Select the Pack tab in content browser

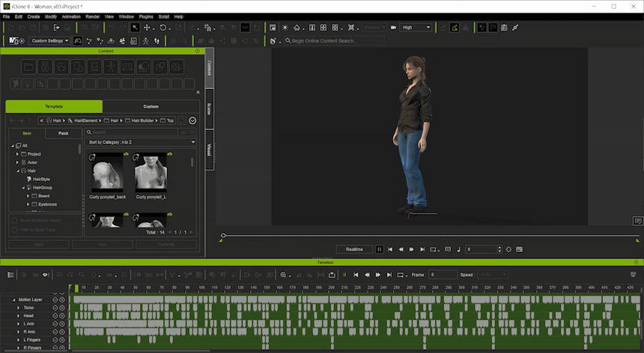coord(63,133)
